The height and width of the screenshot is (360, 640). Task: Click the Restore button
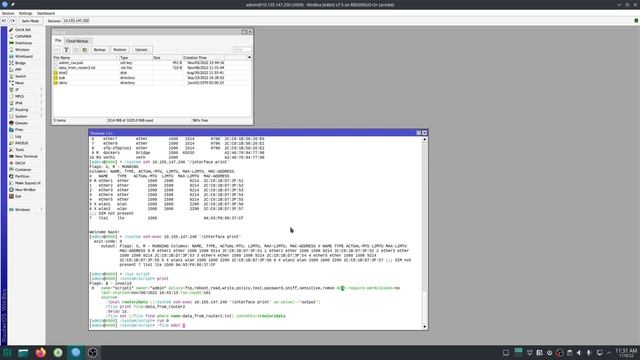120,50
